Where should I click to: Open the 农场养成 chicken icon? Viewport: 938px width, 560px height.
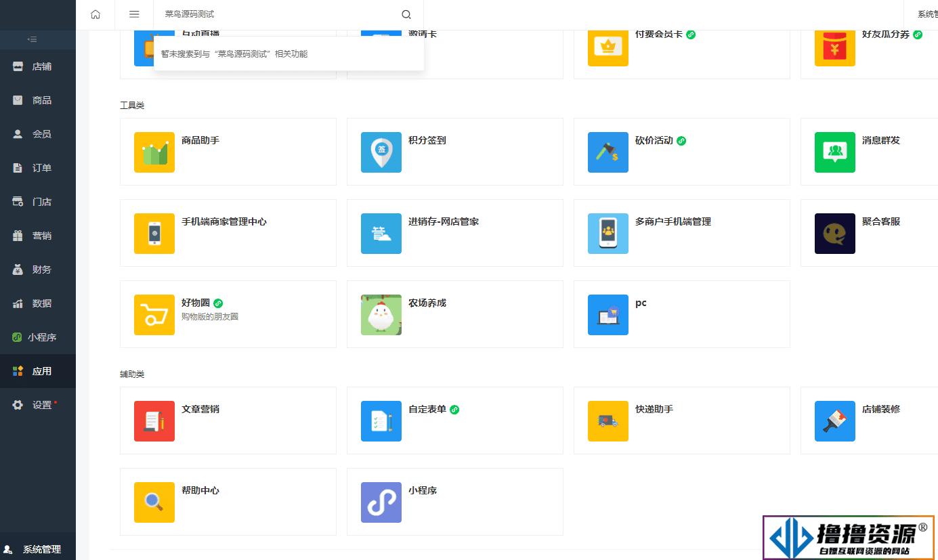click(x=381, y=315)
